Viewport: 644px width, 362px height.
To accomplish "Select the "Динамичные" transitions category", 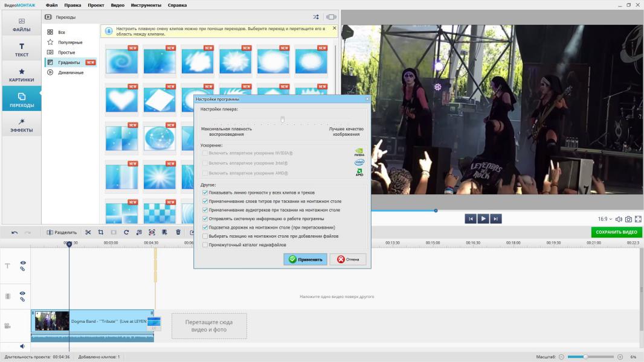I will [x=71, y=72].
